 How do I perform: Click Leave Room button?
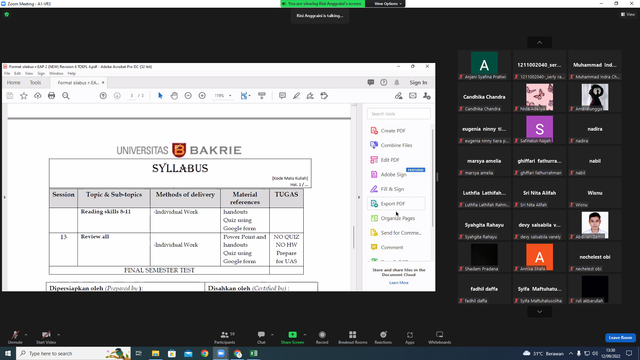pos(620,338)
